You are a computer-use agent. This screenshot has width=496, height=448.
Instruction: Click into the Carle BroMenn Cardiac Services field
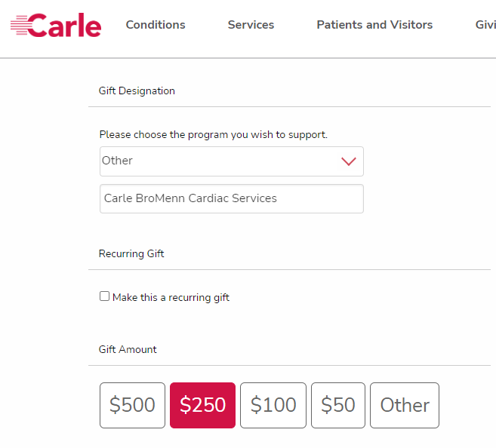coord(231,199)
